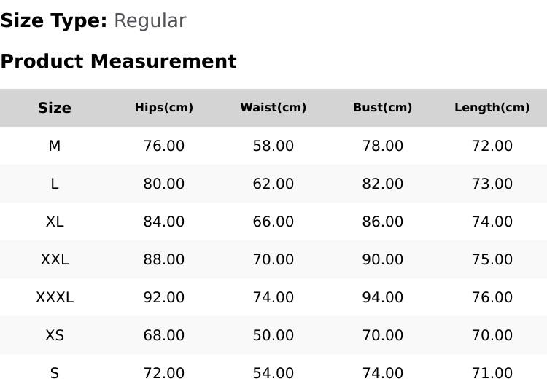Screen dimensions: 547x392
Task: Click waist value 50.00 for XS
Action: [x=273, y=336]
